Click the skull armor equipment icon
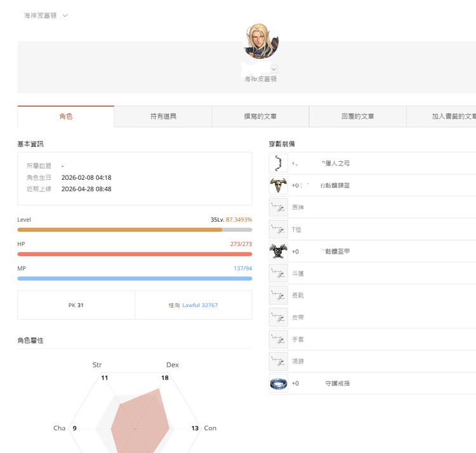The width and height of the screenshot is (476, 453). 278,251
